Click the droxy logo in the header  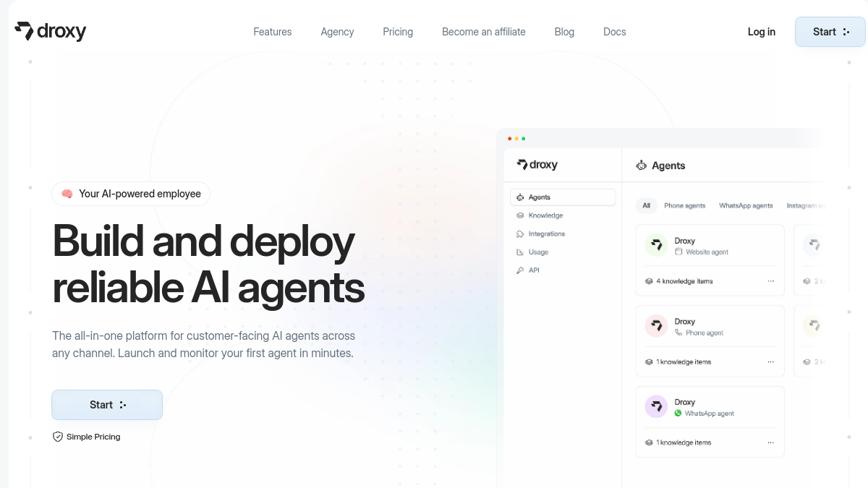[x=50, y=31]
